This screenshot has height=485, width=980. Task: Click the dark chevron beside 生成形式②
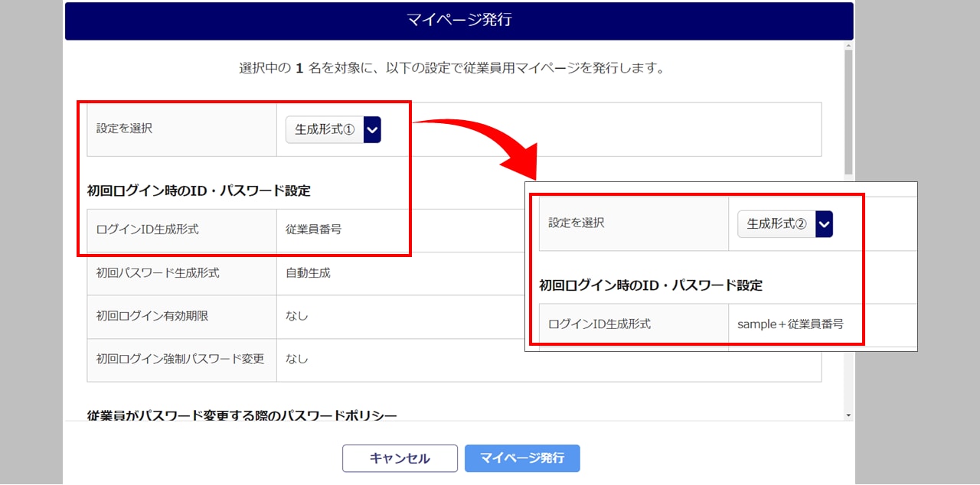coord(824,224)
